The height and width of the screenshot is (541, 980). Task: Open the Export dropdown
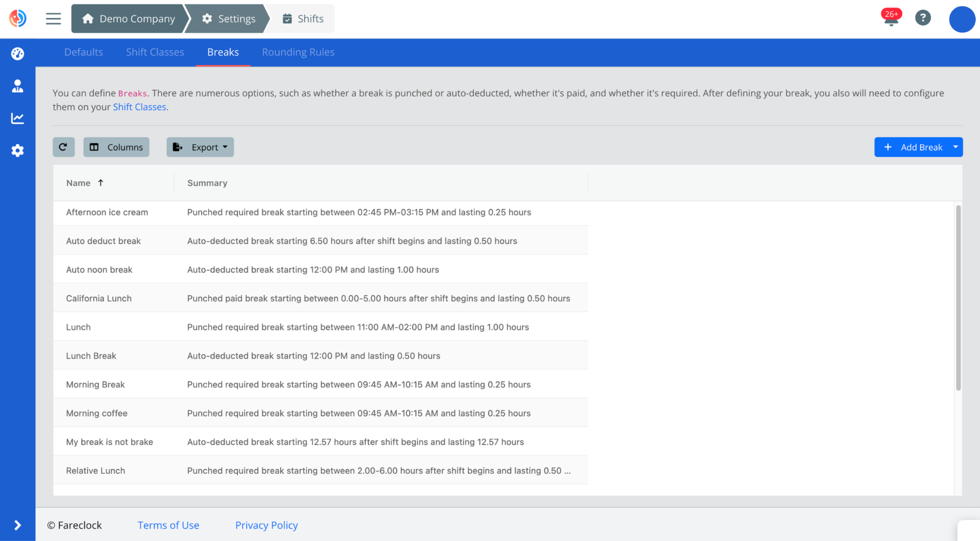coord(200,147)
